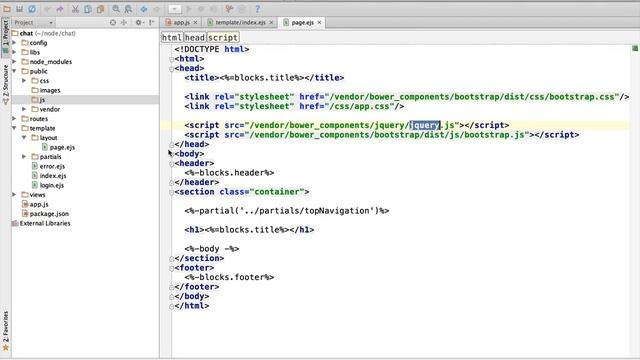The height and width of the screenshot is (360, 640).
Task: Click the Forward navigation arrow icon
Action: pos(157,9)
